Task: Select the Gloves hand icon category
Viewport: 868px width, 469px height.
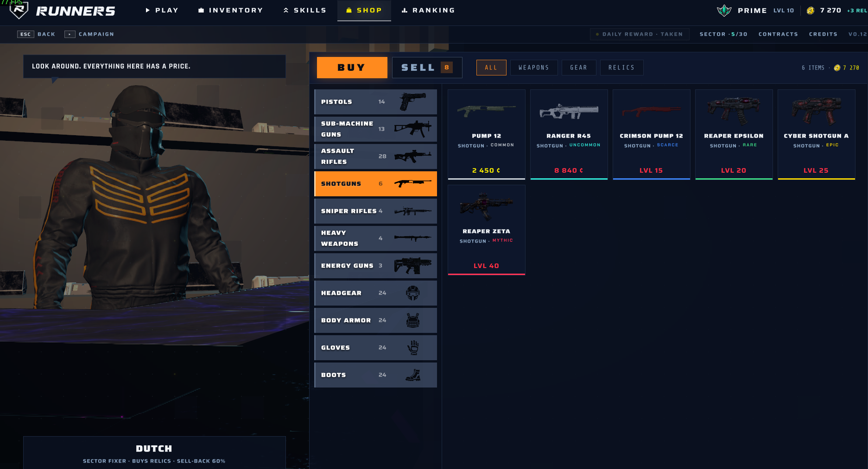Action: point(413,348)
